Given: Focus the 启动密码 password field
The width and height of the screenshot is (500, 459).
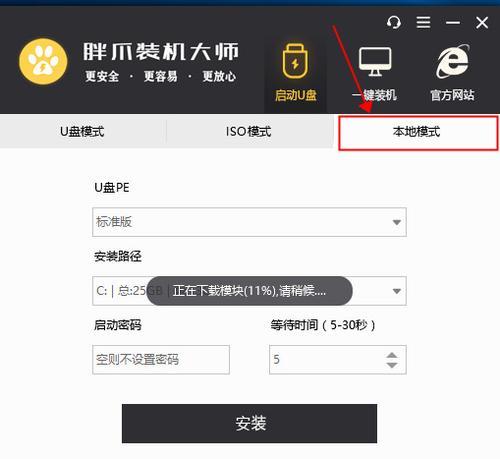Looking at the screenshot, I should click(x=161, y=359).
